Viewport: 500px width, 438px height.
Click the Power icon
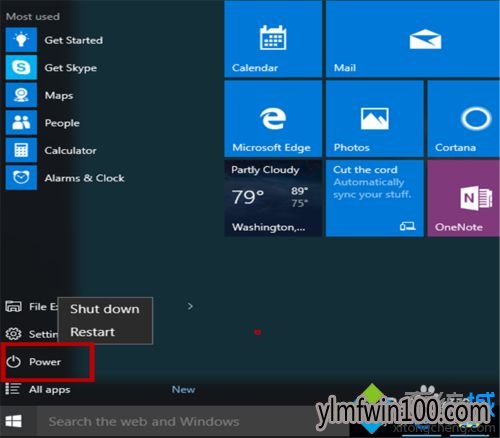[x=13, y=362]
